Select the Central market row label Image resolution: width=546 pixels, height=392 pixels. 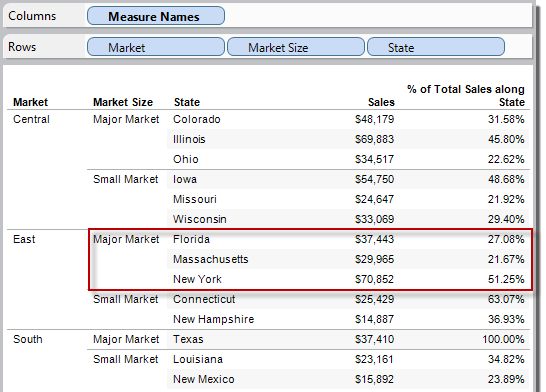click(x=31, y=119)
